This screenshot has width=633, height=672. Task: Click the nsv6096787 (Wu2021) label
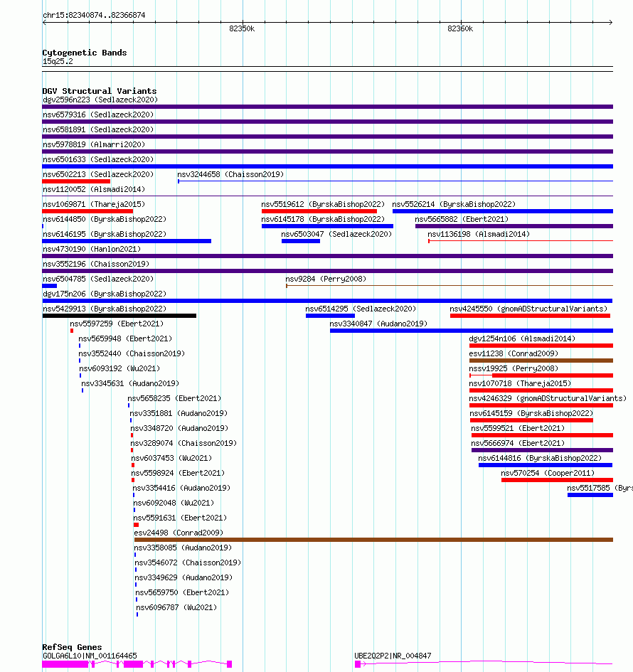click(176, 608)
